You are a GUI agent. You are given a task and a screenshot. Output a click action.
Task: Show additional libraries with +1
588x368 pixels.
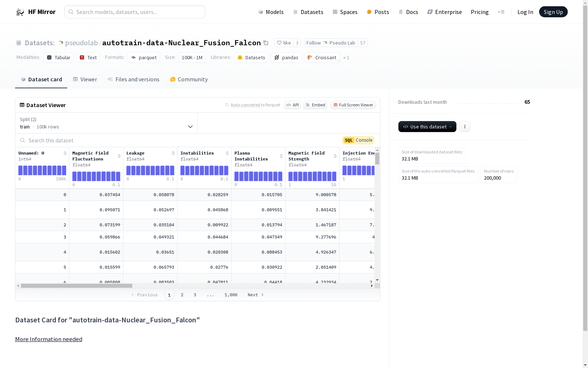coord(346,58)
